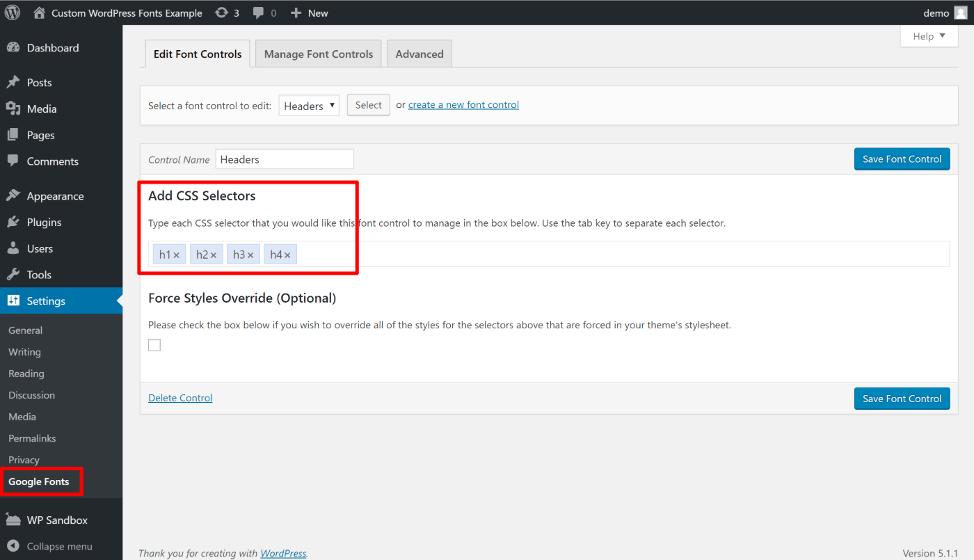The width and height of the screenshot is (974, 560).
Task: Open the Advanced tab
Action: click(419, 53)
